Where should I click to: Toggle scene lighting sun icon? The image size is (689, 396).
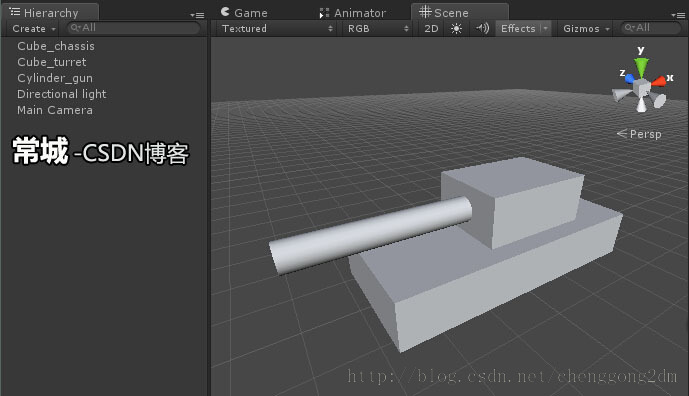click(x=456, y=29)
